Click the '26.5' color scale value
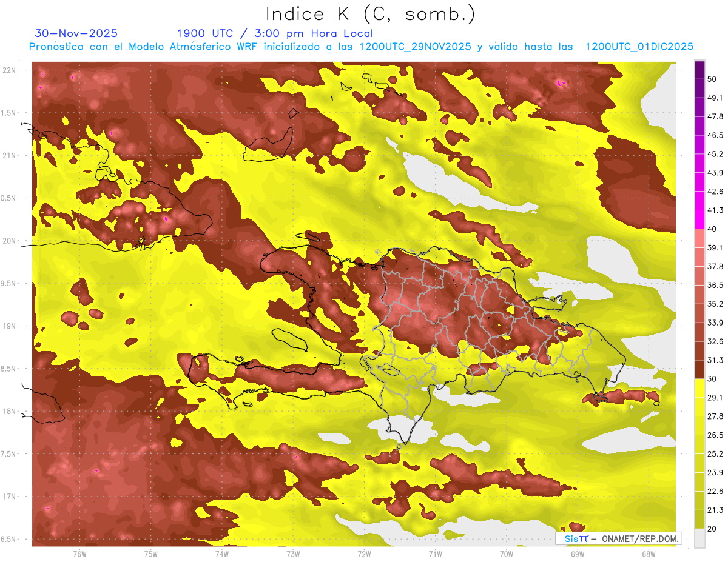The width and height of the screenshot is (728, 562). point(715,435)
